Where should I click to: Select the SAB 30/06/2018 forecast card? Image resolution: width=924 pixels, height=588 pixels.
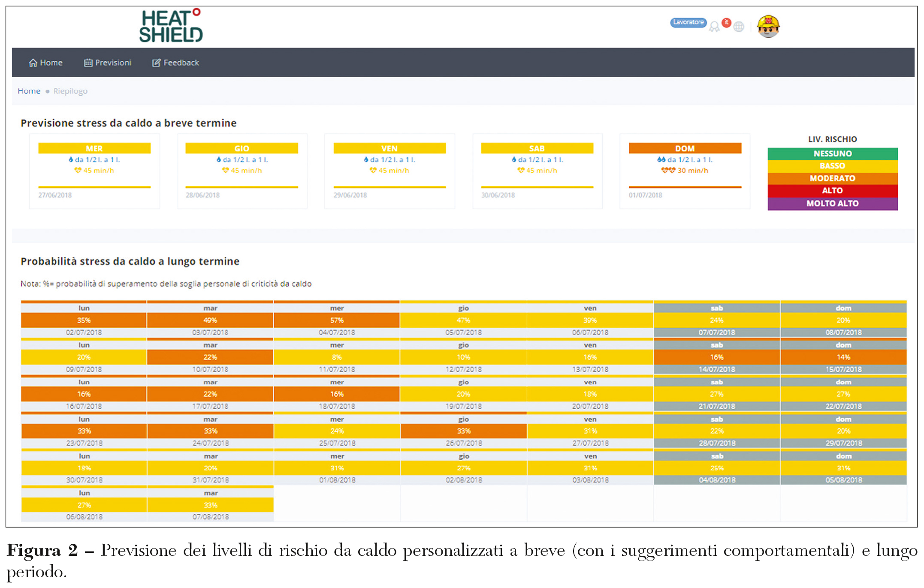[x=537, y=171]
